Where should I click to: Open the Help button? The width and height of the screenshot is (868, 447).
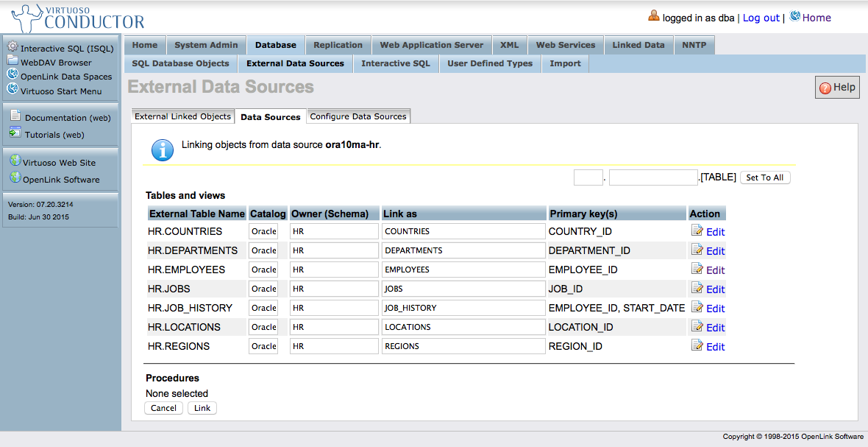click(x=836, y=88)
